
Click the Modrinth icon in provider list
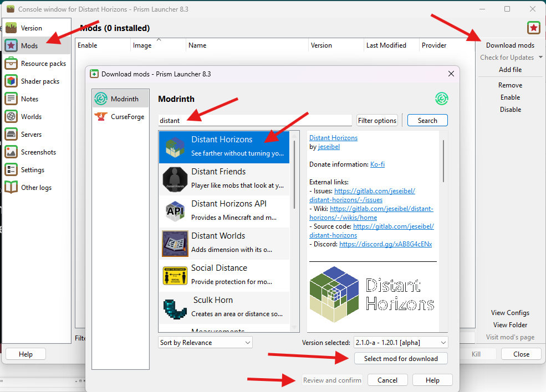[101, 99]
